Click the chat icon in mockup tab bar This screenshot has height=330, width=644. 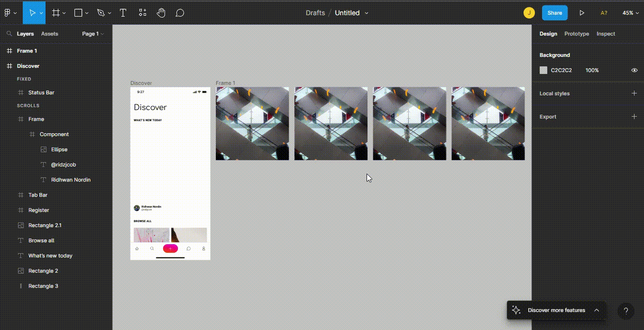click(188, 248)
